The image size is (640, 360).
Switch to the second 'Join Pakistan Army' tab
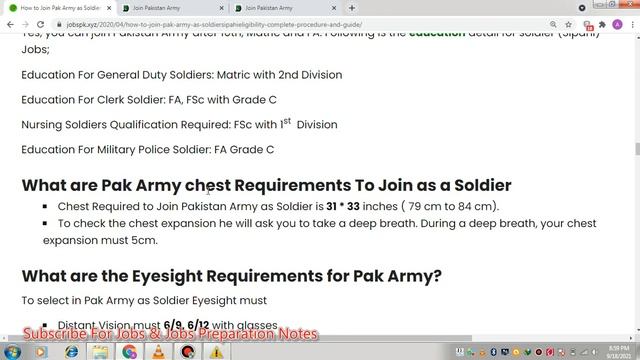point(173,8)
